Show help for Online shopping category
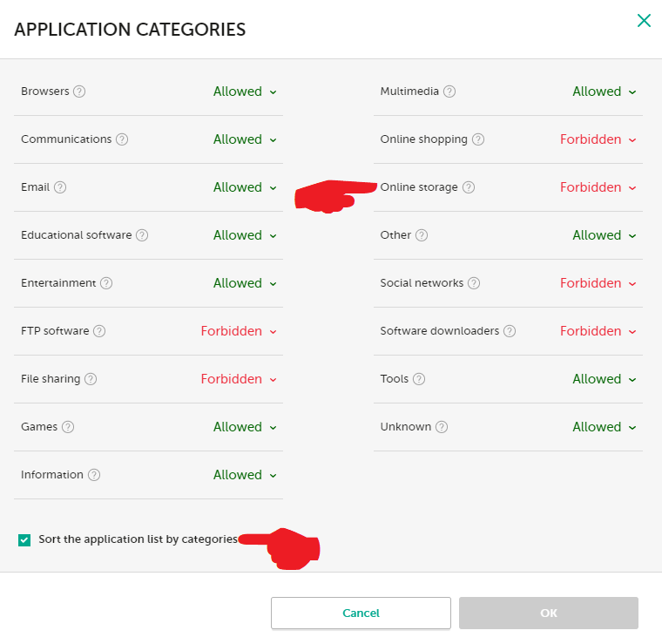This screenshot has width=662, height=644. pyautogui.click(x=478, y=139)
